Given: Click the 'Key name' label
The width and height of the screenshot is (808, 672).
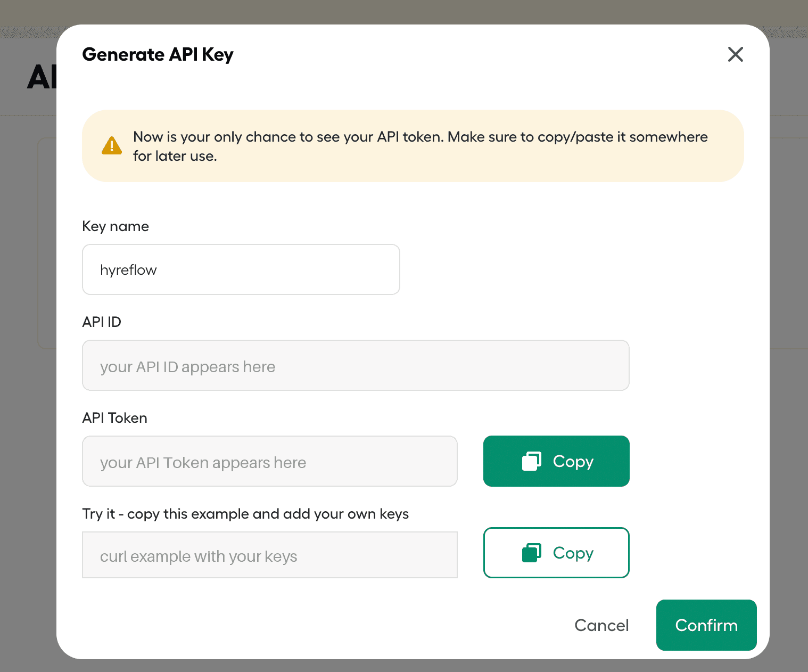Looking at the screenshot, I should (116, 226).
